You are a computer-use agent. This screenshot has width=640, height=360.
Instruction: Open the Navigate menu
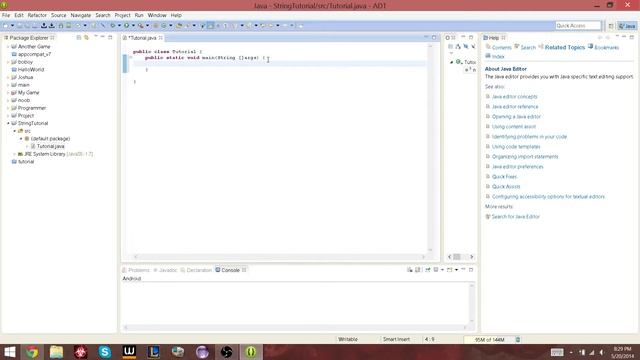pyautogui.click(x=81, y=15)
